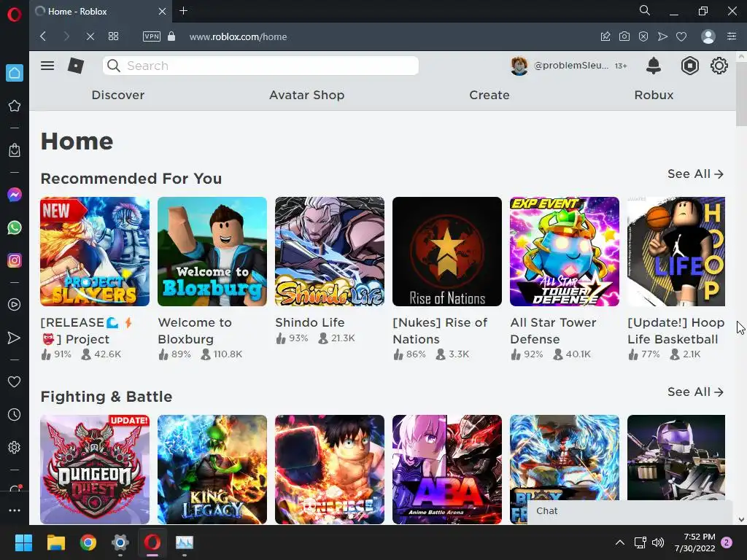See All Fighting & Battle games
Viewport: 747px width, 560px height.
(x=695, y=392)
